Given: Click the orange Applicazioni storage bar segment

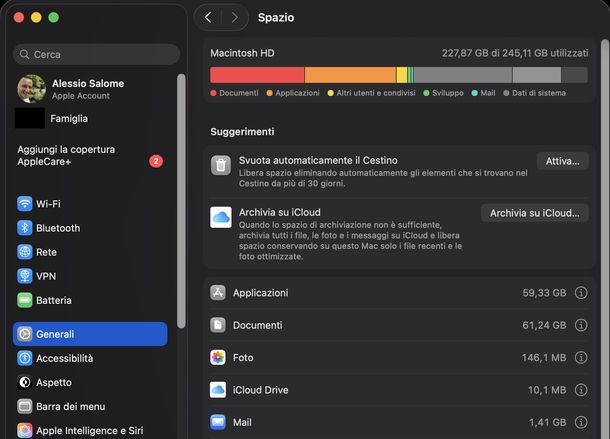Looking at the screenshot, I should click(x=350, y=75).
